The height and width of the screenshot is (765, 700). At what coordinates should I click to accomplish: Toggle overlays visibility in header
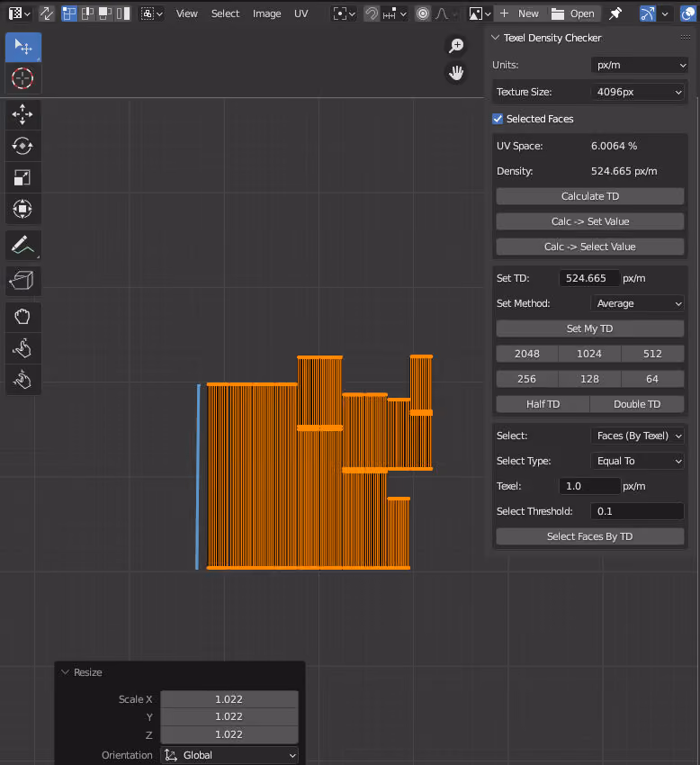coord(687,13)
